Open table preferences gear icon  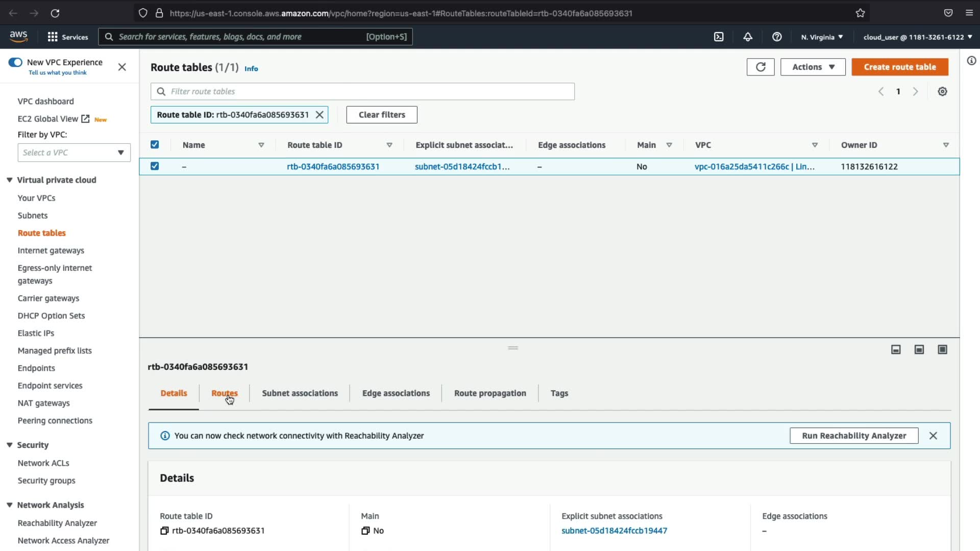coord(942,91)
